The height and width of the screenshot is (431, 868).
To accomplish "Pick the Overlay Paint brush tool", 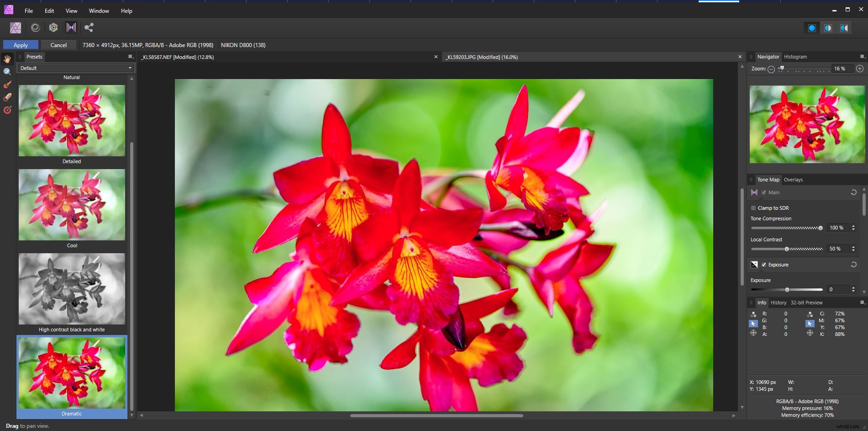I will pos(7,85).
